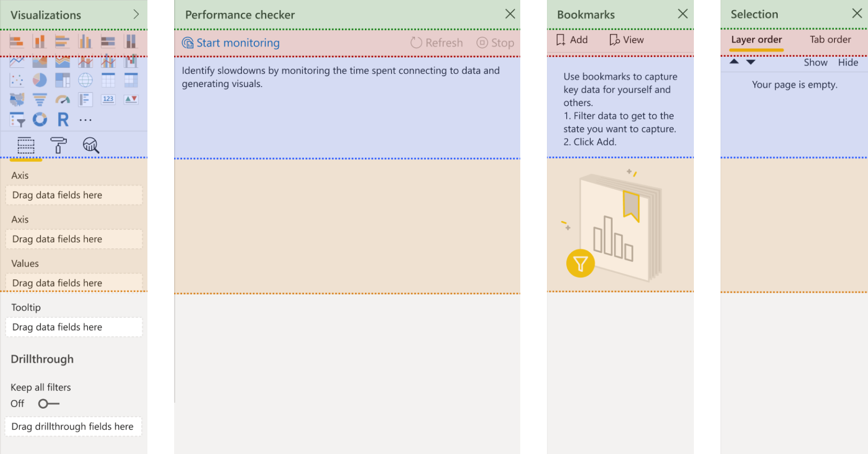Select the treemap visual
This screenshot has width=868, height=454.
point(62,80)
